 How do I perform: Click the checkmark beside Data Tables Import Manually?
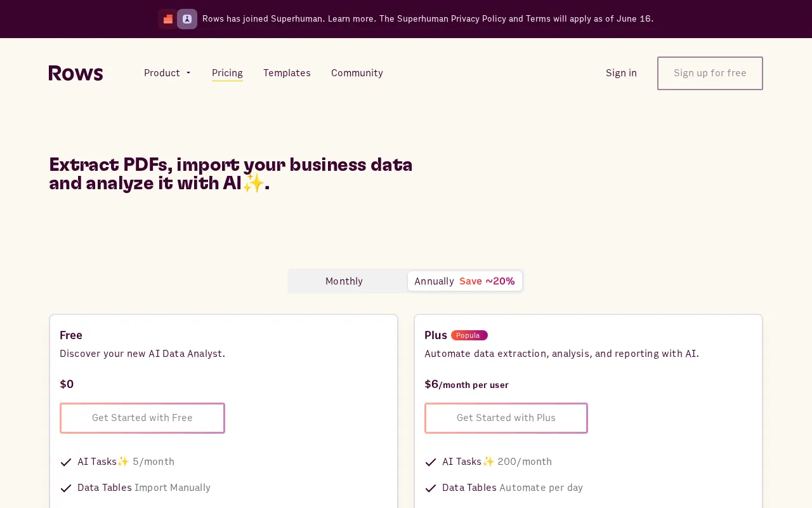point(66,488)
